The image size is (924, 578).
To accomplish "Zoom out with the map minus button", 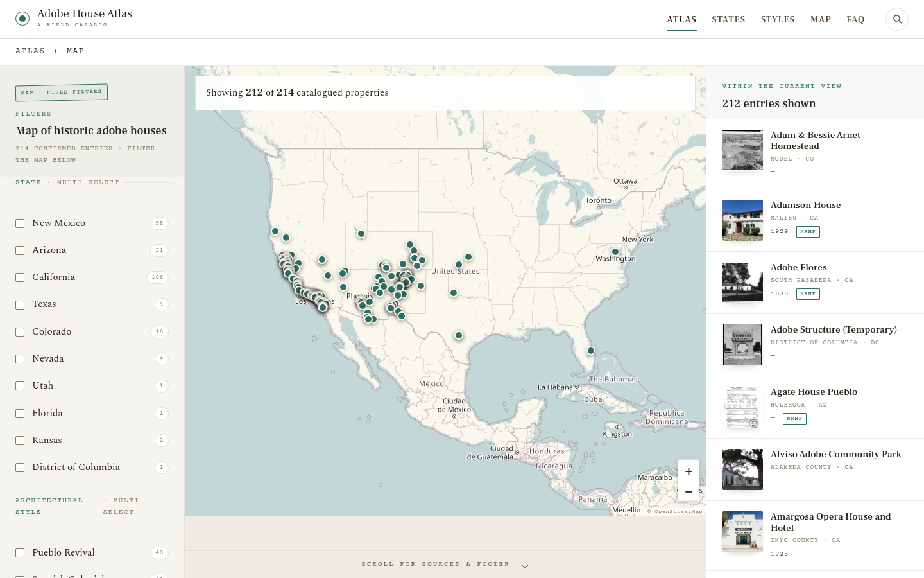I will [689, 491].
